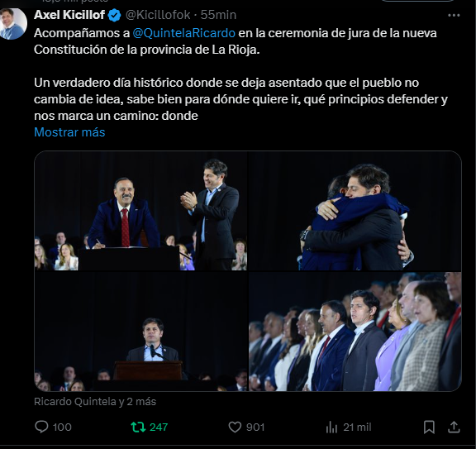The width and height of the screenshot is (476, 449).
Task: Expand tweet with Mostrar más
Action: click(69, 132)
